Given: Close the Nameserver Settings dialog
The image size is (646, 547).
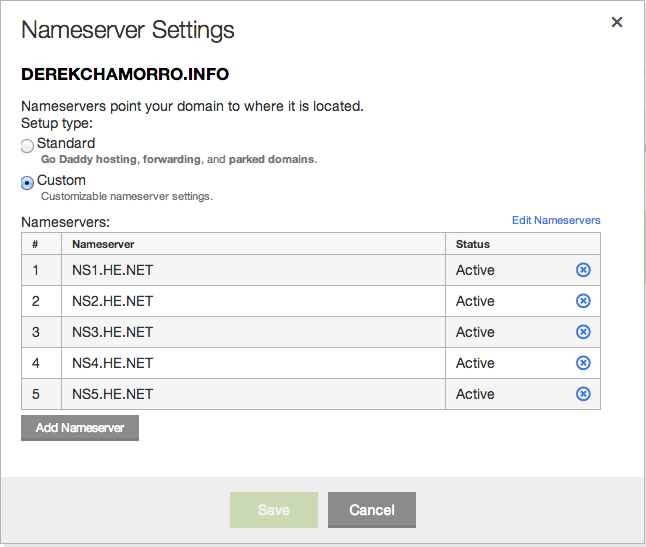Looking at the screenshot, I should [x=617, y=22].
